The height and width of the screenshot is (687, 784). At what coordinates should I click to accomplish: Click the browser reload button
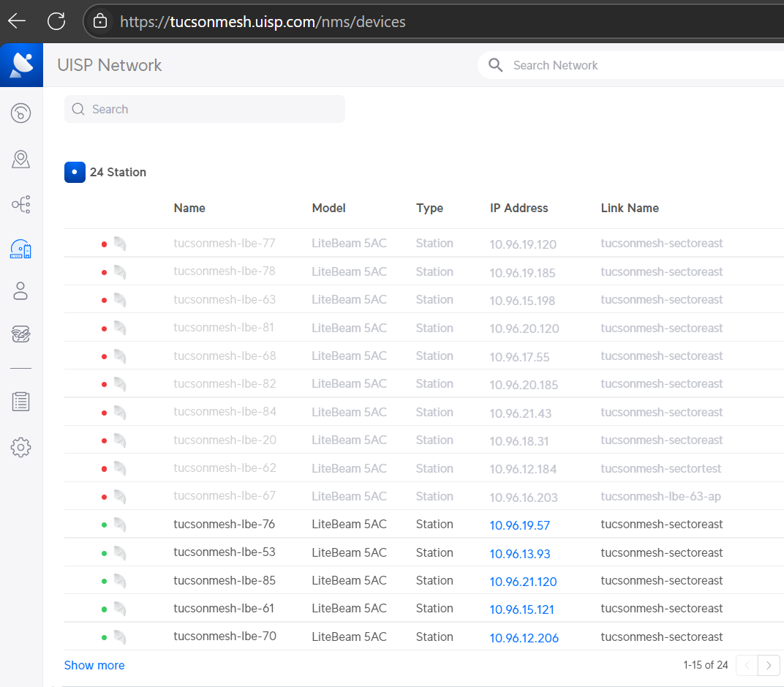(x=56, y=21)
